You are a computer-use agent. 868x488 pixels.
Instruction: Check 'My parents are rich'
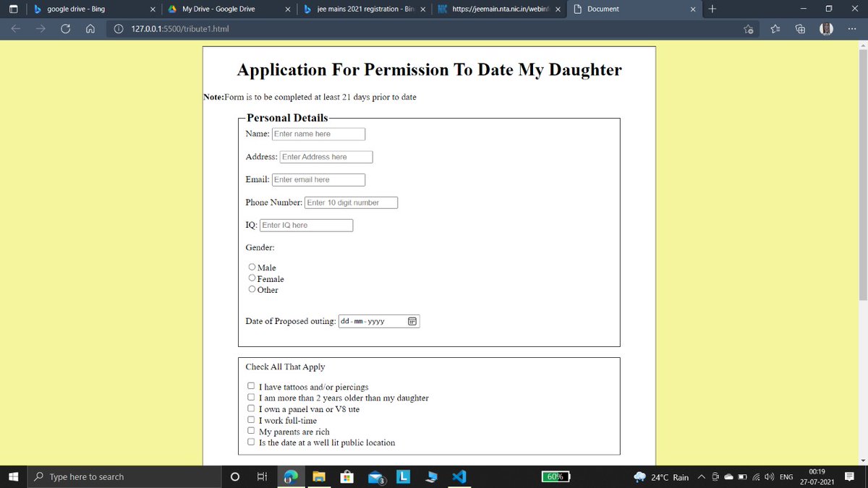[x=251, y=432]
